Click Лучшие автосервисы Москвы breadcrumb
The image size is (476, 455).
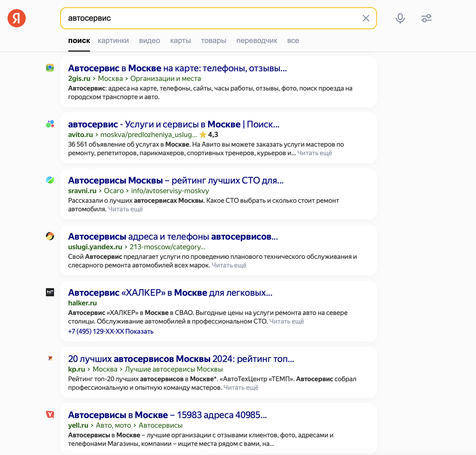click(174, 369)
